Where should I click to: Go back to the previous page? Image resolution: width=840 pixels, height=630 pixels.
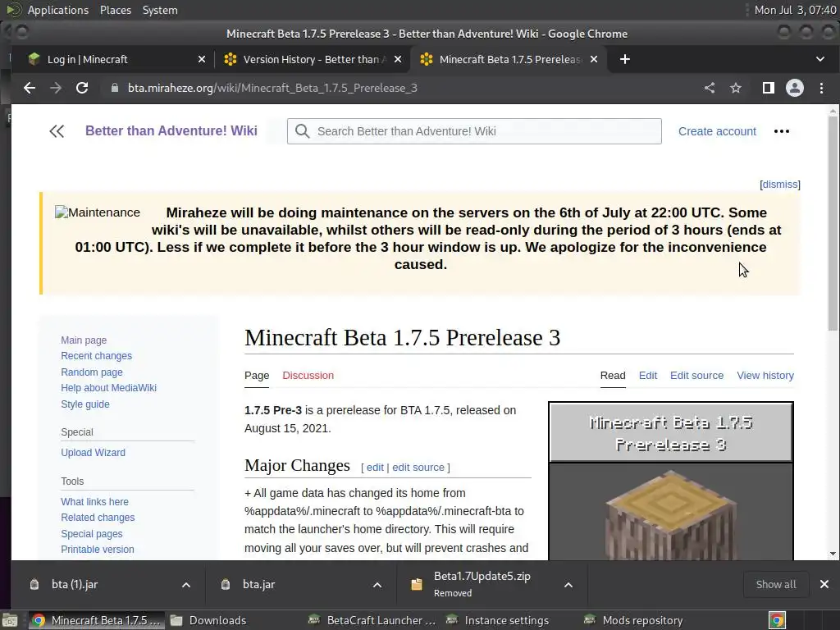30,88
